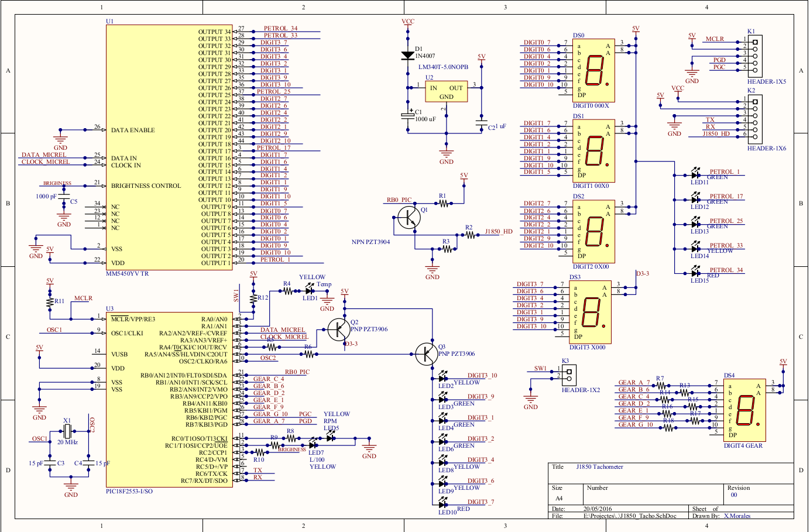The height and width of the screenshot is (532, 810).
Task: Click the R1 resistor symbol
Action: point(443,203)
